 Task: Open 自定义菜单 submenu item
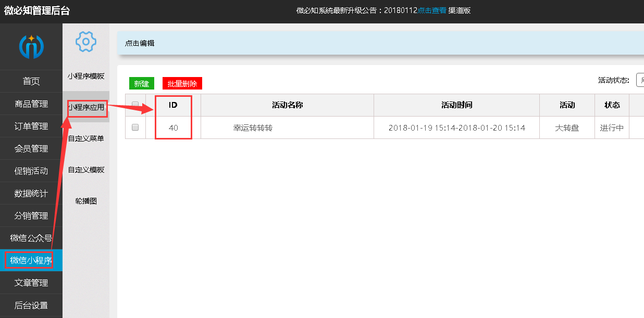tap(86, 138)
